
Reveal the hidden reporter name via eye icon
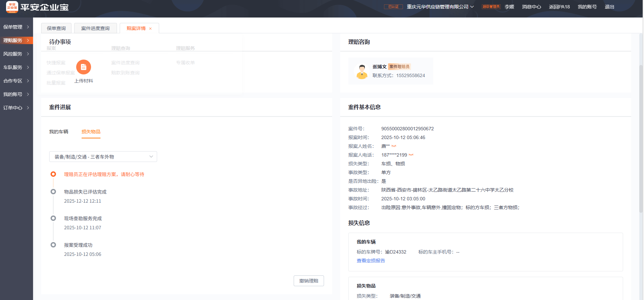point(394,146)
